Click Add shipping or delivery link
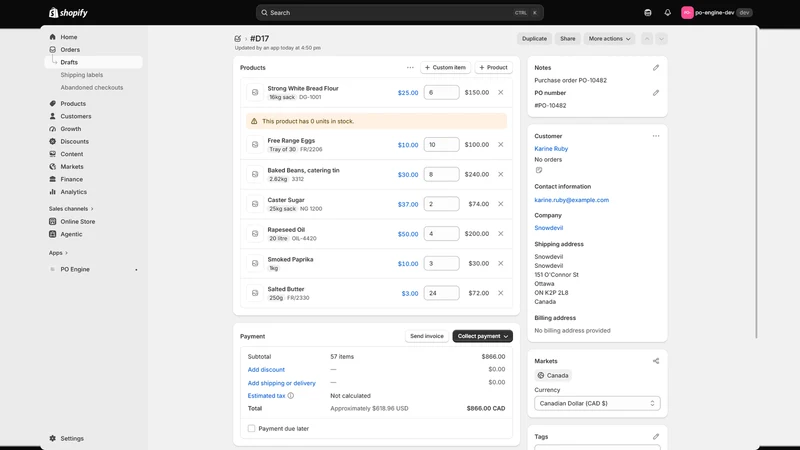 [x=282, y=383]
